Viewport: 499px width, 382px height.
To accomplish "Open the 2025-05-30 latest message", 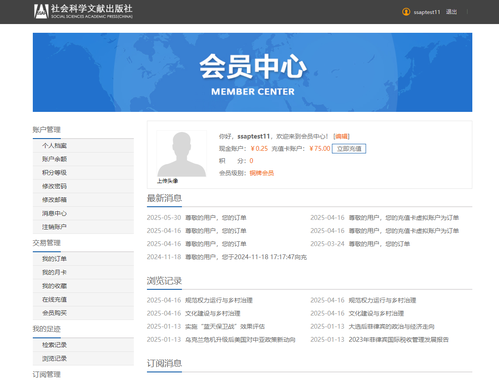I will pos(216,218).
